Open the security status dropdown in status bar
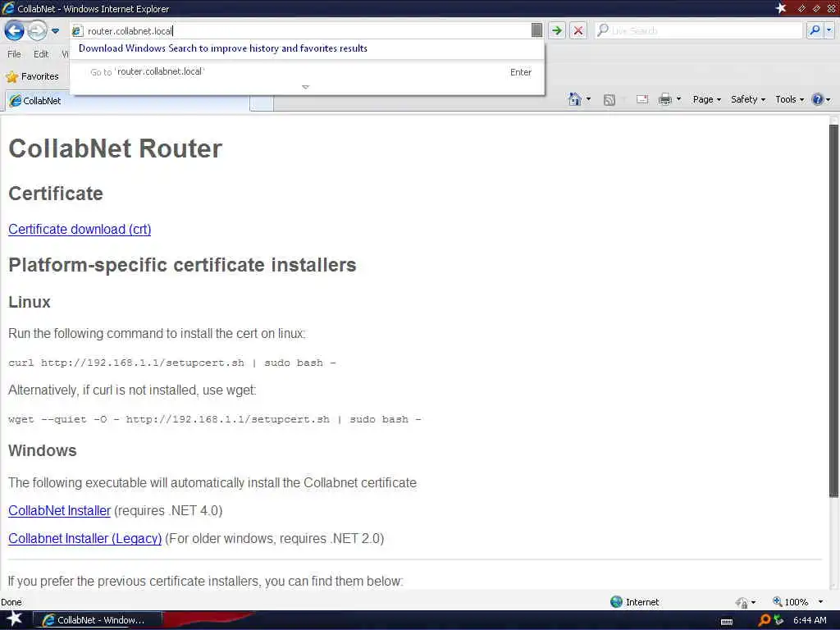The image size is (840, 630). tap(754, 603)
